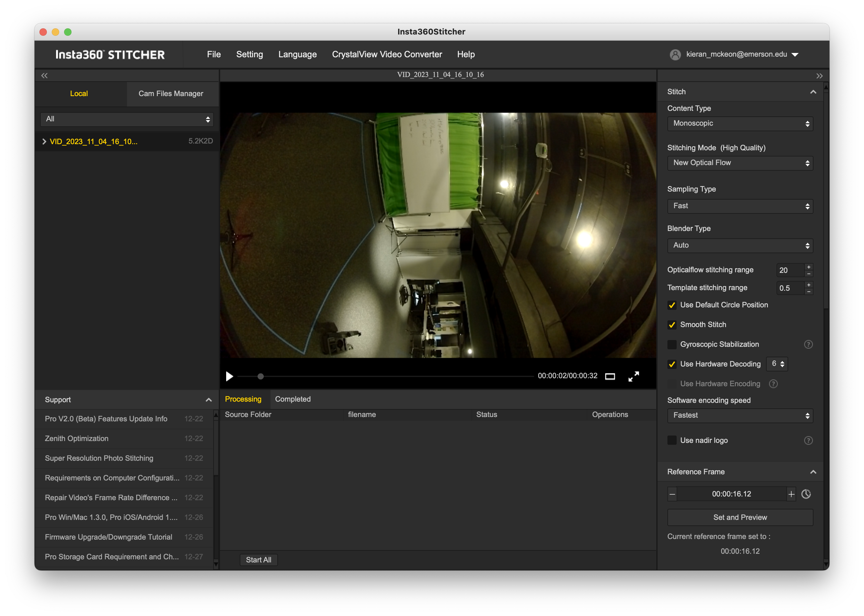This screenshot has width=864, height=616.
Task: Enable Gyroscopic Stabilization checkbox
Action: click(x=672, y=344)
